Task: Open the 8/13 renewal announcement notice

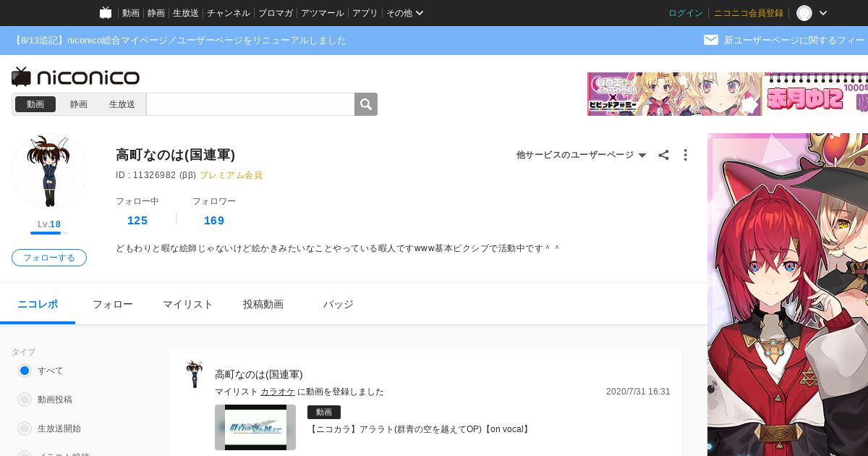Action: point(179,41)
